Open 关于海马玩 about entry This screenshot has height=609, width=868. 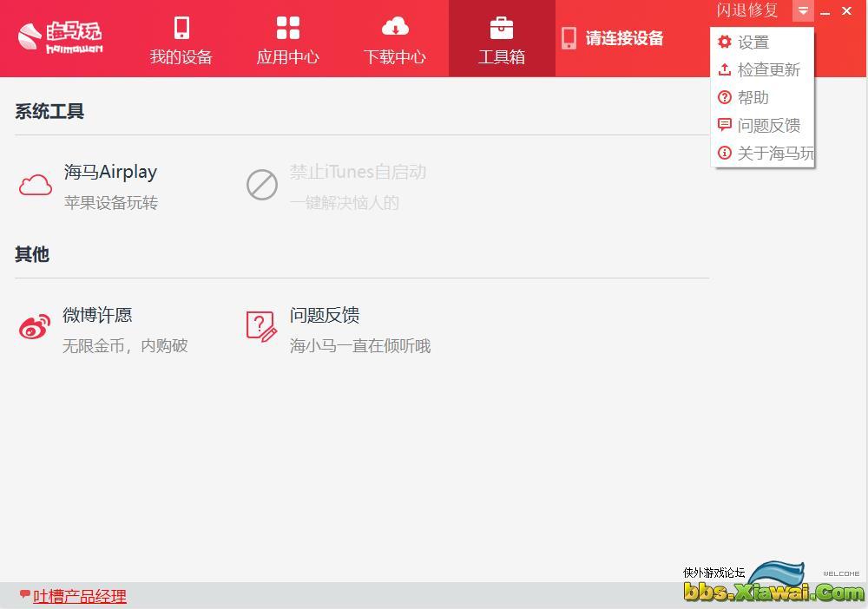[x=774, y=154]
